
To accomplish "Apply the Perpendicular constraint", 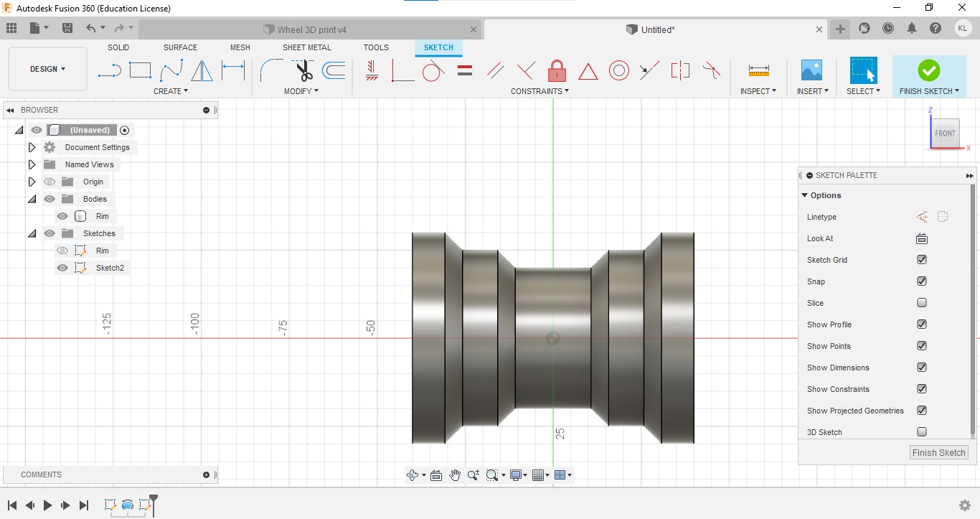I will click(526, 70).
